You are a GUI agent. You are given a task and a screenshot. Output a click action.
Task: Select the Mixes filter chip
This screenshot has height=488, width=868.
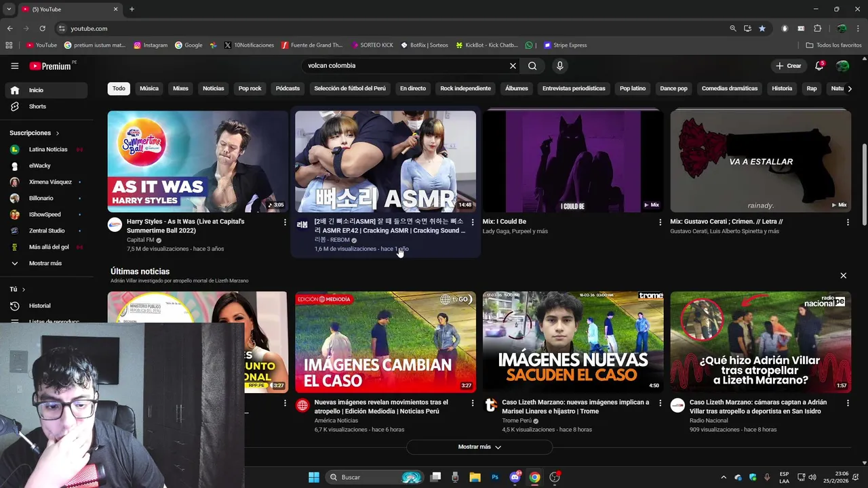click(180, 89)
